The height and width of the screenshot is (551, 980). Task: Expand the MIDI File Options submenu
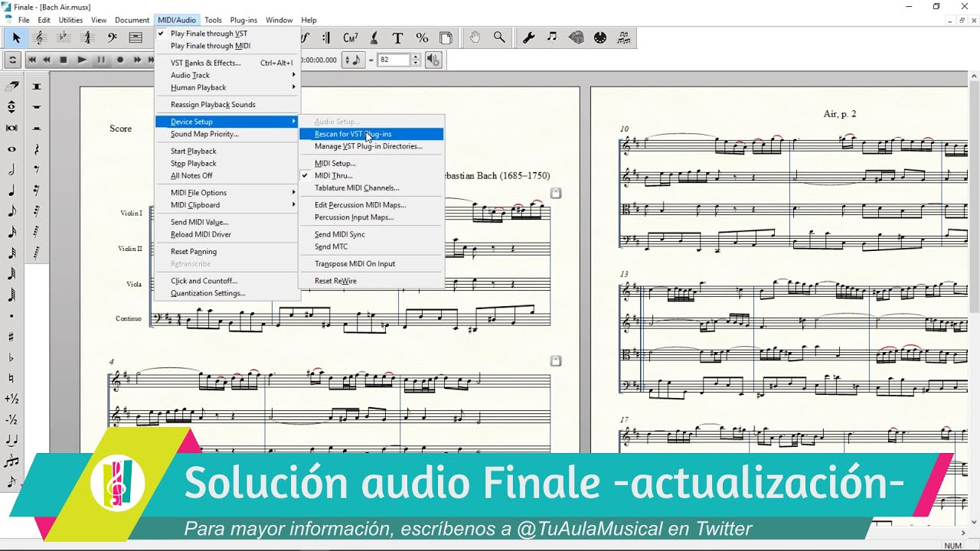click(x=227, y=193)
